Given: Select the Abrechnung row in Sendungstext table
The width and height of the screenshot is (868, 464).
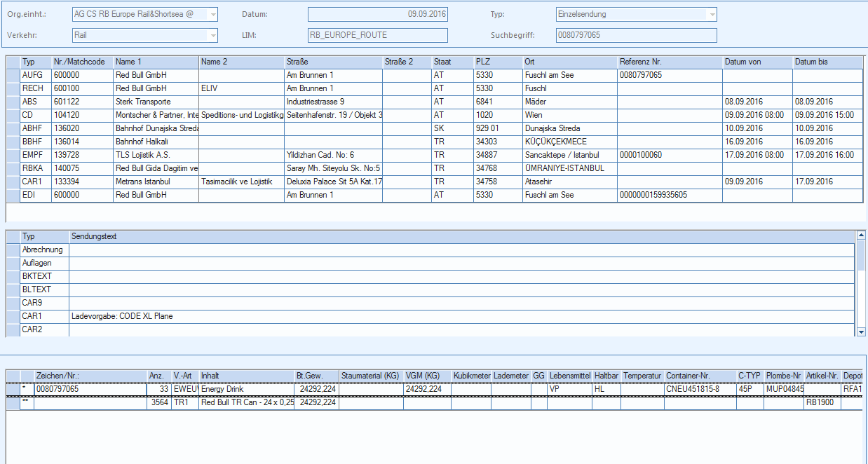Looking at the screenshot, I should point(431,250).
